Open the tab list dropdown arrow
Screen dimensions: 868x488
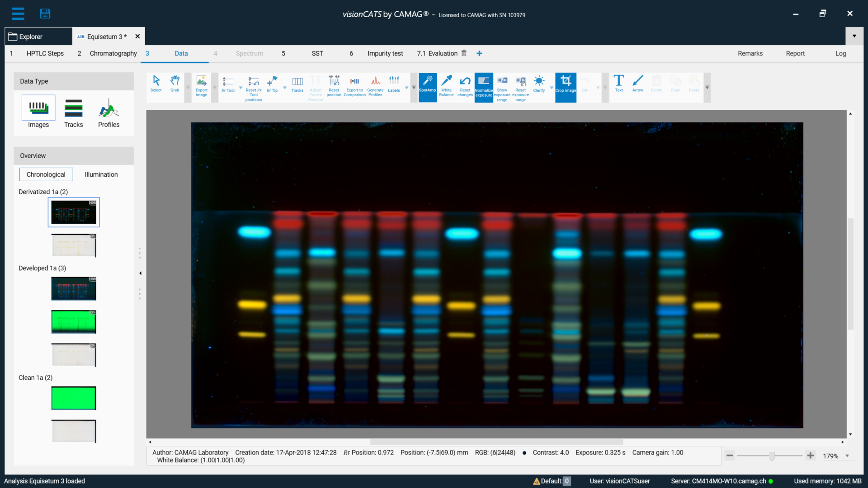point(854,36)
